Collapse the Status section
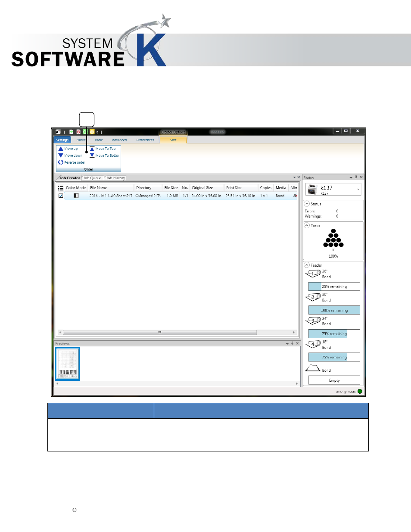The width and height of the screenshot is (411, 532). click(x=307, y=204)
